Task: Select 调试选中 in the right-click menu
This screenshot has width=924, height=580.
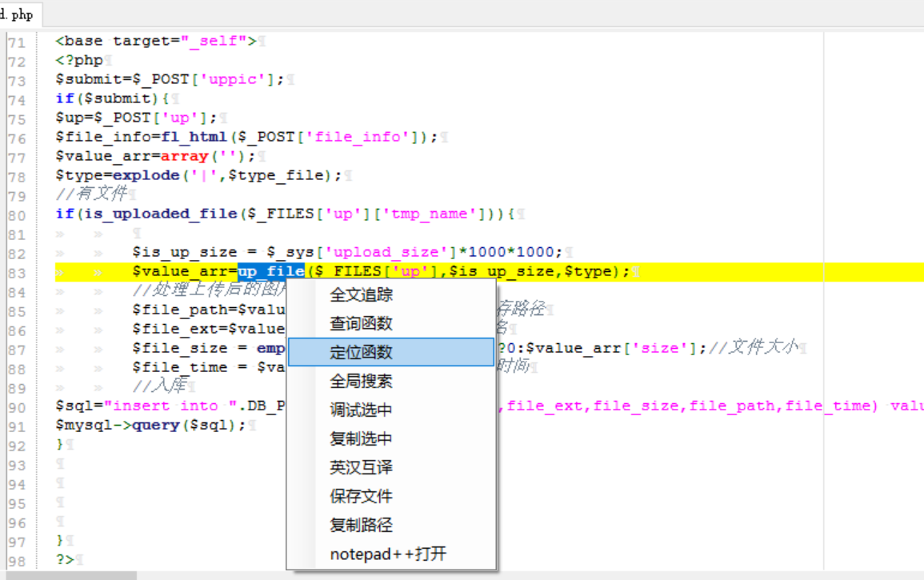Action: pos(361,410)
